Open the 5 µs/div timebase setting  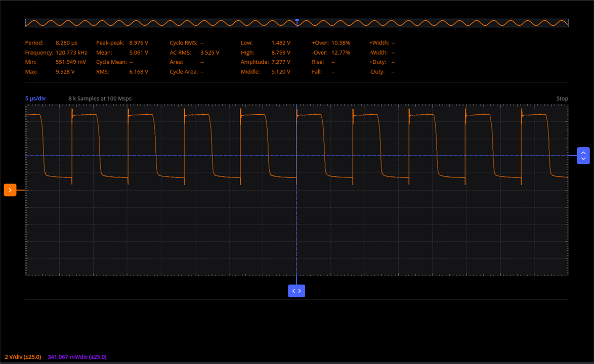pyautogui.click(x=35, y=99)
